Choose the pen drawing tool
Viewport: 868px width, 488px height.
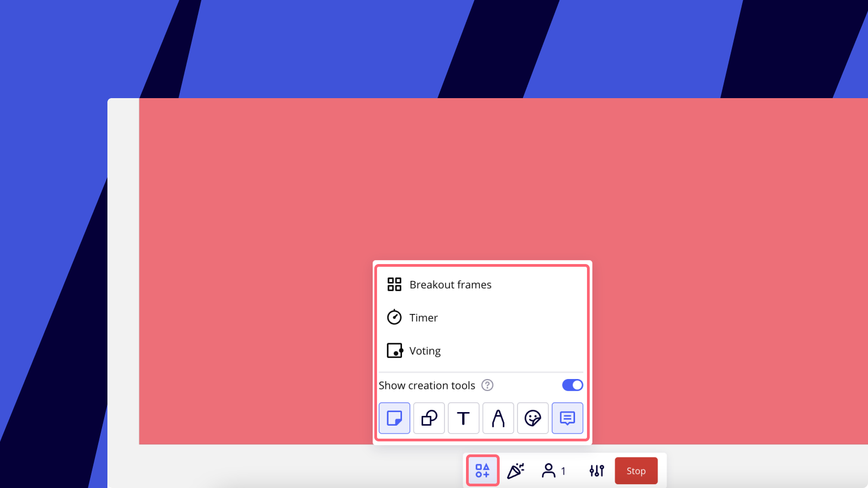pyautogui.click(x=498, y=418)
